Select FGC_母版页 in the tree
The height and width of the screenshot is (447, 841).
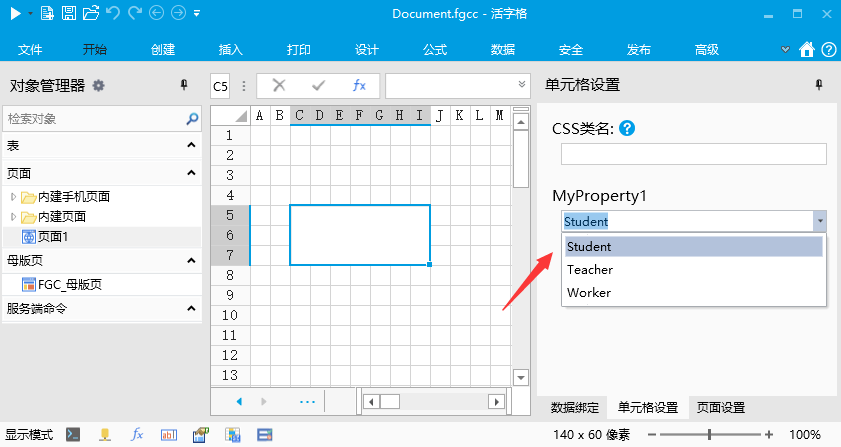coord(70,284)
